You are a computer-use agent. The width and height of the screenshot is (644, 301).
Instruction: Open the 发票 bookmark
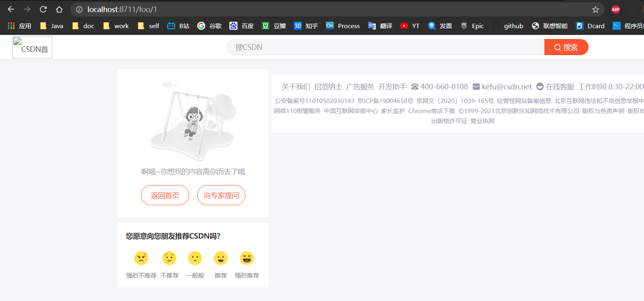440,26
